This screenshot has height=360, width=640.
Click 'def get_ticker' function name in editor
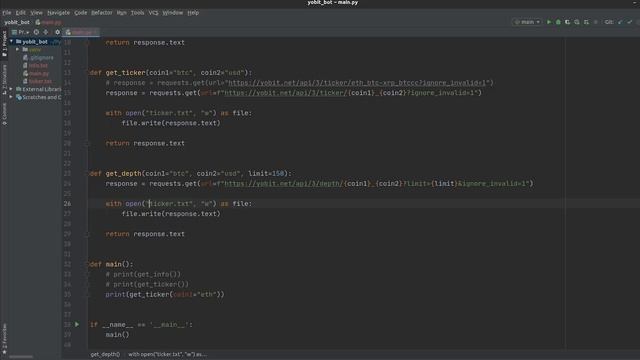pyautogui.click(x=125, y=73)
